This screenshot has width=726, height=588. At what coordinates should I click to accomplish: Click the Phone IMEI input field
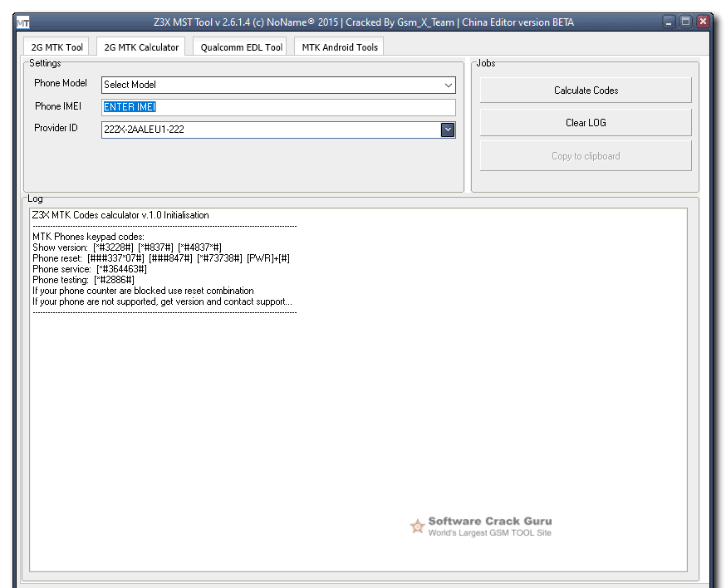tap(278, 107)
